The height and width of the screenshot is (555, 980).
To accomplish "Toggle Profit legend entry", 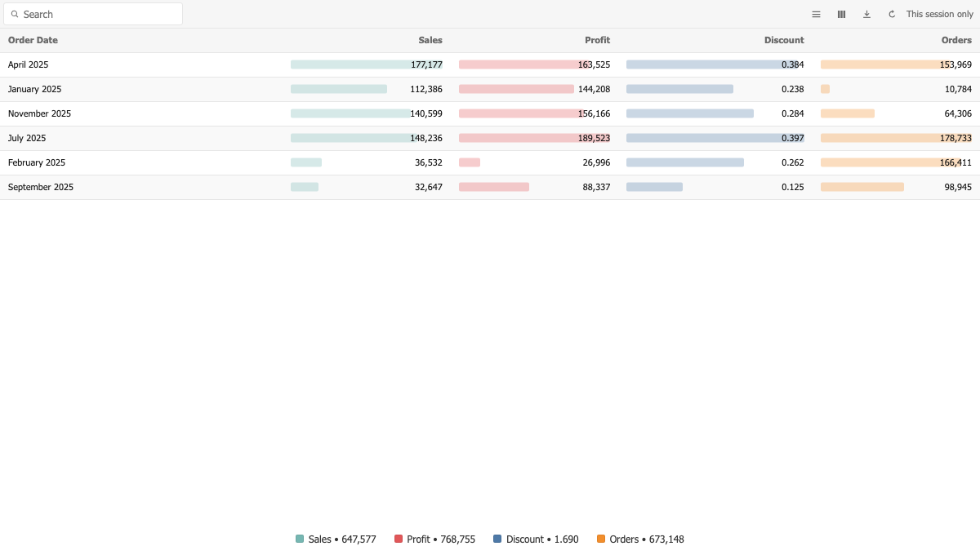I will click(434, 539).
